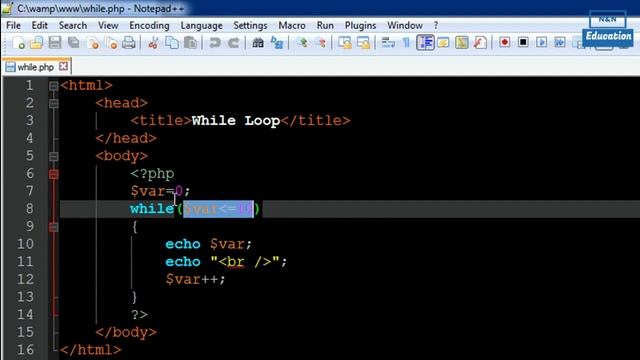Click the "echo $var;" statement on line 10
Screen dimensions: 640x360
(x=208, y=244)
